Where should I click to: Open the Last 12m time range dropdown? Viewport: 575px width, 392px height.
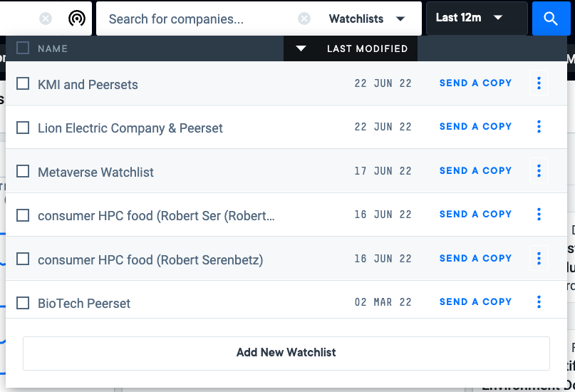click(477, 18)
